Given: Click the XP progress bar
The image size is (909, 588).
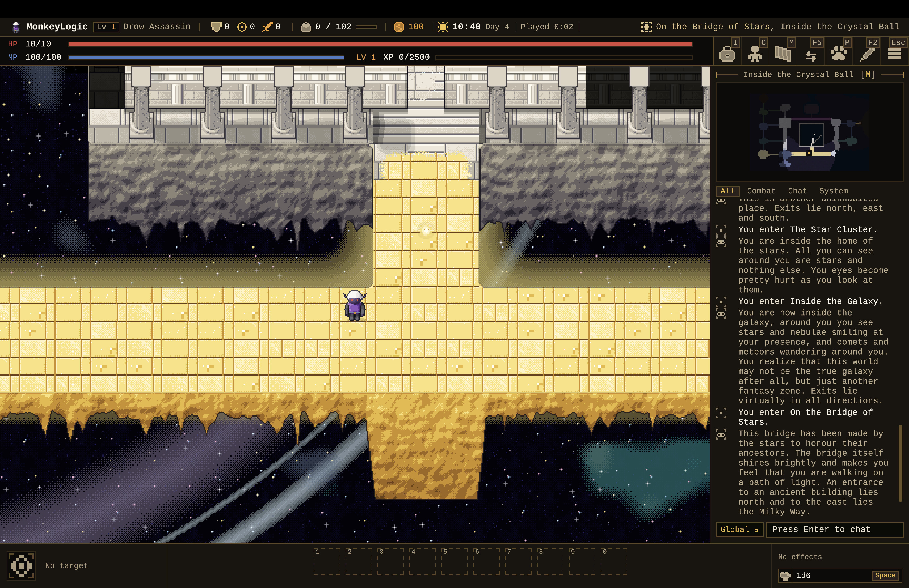Looking at the screenshot, I should (x=564, y=58).
